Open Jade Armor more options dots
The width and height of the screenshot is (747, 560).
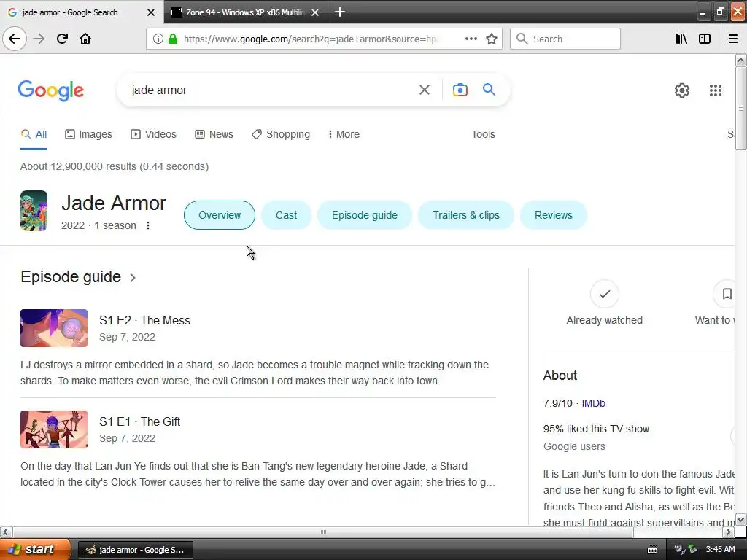click(148, 225)
